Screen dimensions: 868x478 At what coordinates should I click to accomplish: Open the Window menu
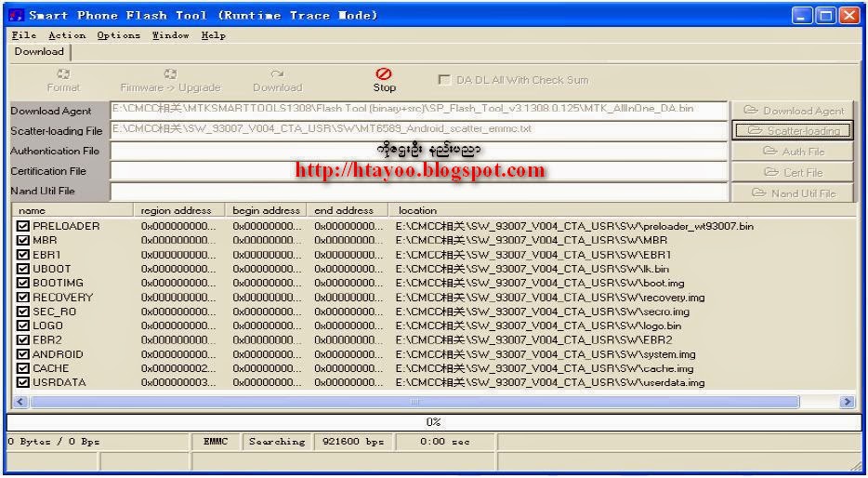point(170,35)
